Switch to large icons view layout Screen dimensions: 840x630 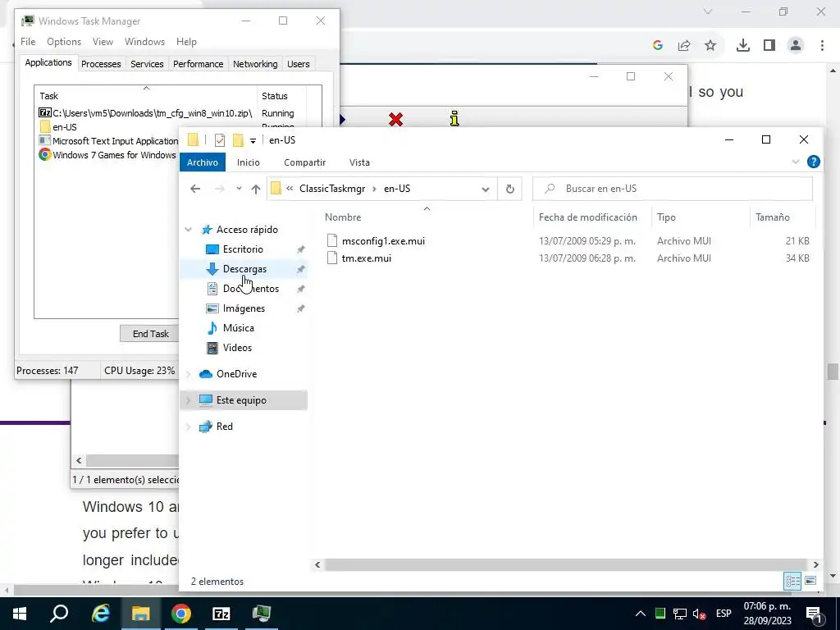point(810,581)
